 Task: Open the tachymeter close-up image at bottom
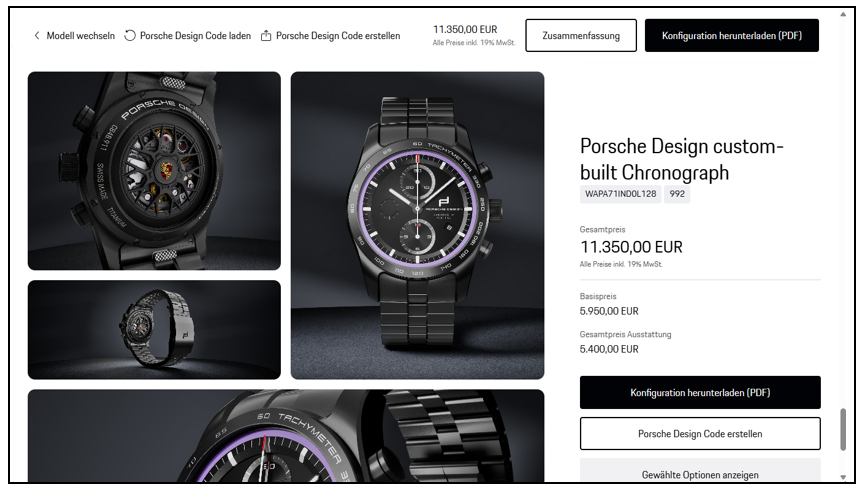click(285, 437)
